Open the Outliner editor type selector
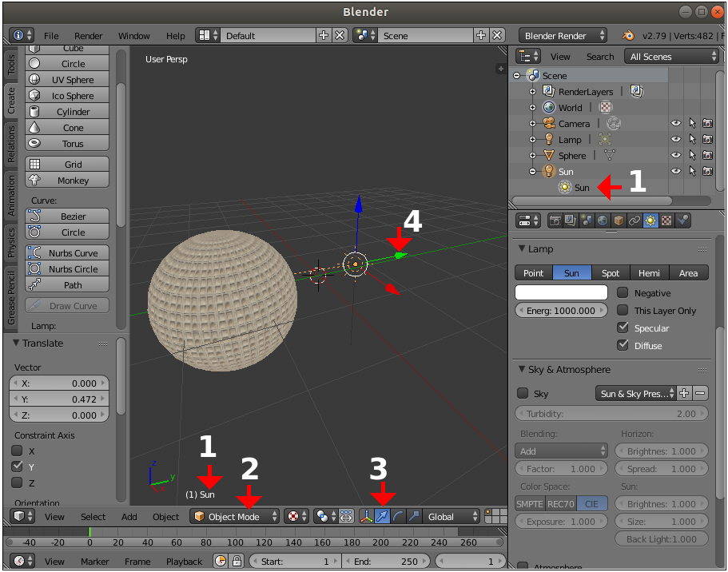This screenshot has height=572, width=728. [x=528, y=57]
